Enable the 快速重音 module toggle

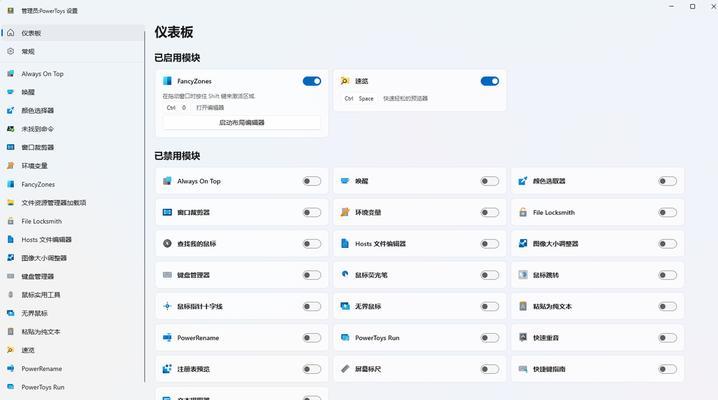pos(667,338)
